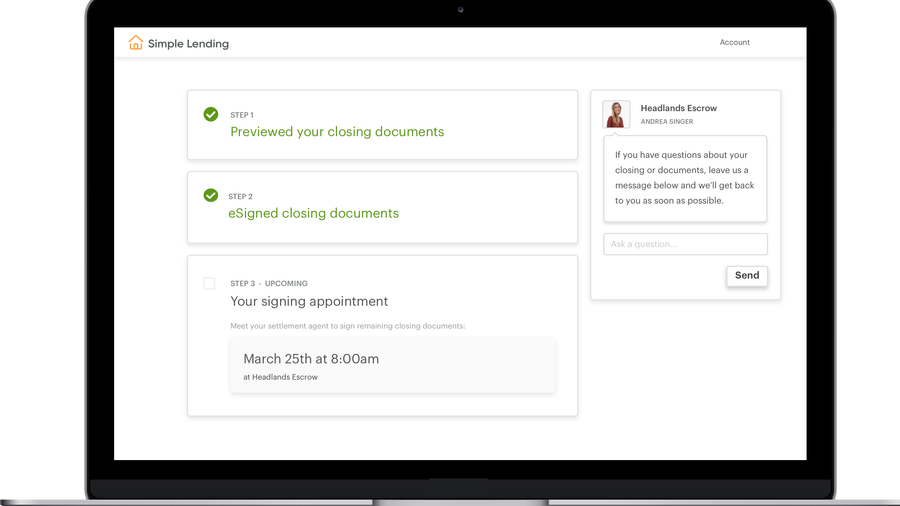
Task: Click the Simple Lending brand name
Action: pos(188,44)
